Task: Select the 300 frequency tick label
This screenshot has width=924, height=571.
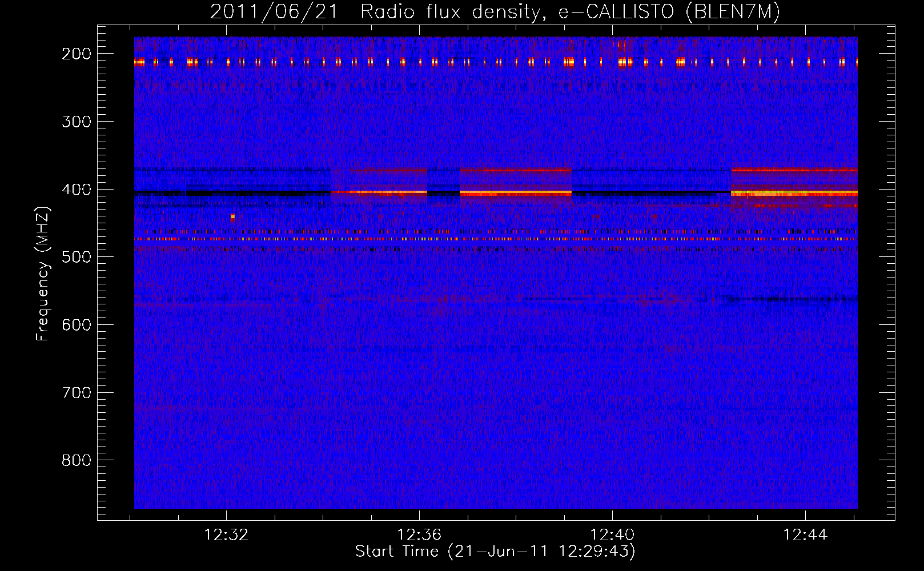Action: 77,121
